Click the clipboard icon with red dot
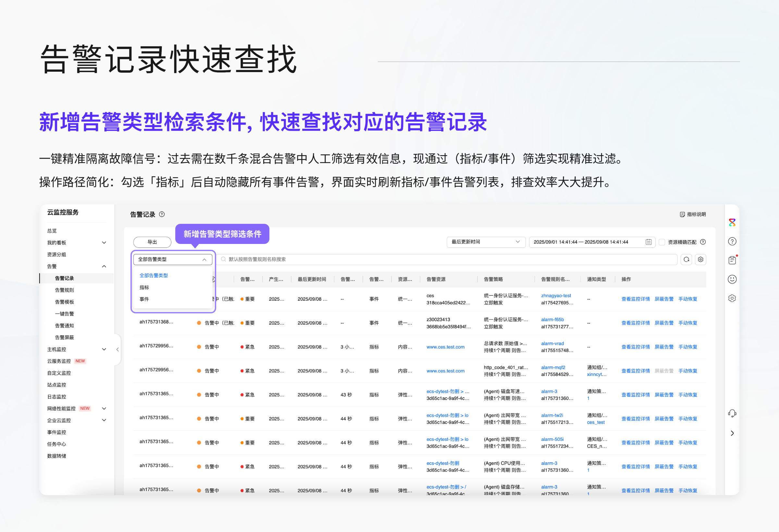 pos(732,260)
